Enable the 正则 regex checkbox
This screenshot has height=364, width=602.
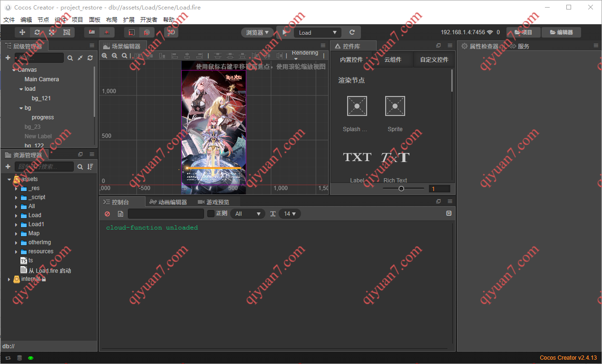[211, 214]
